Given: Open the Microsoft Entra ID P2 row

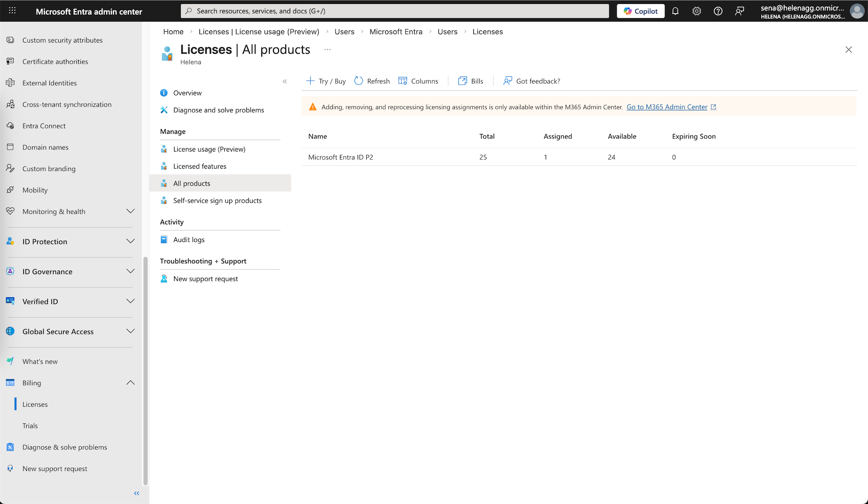Looking at the screenshot, I should [340, 157].
